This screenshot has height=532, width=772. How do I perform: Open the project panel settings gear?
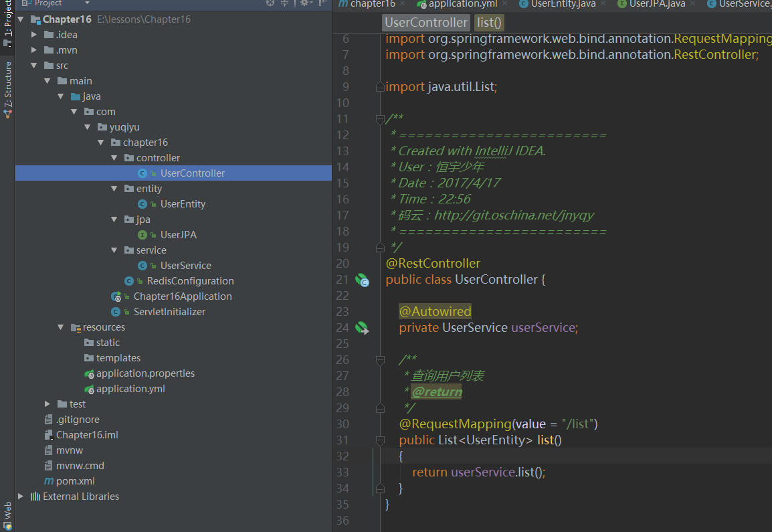point(304,3)
